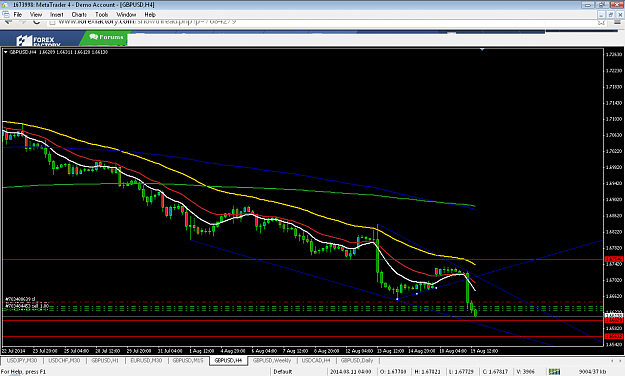Click the bookmark star in address bar
Screen dimensions: 625x376
click(601, 22)
